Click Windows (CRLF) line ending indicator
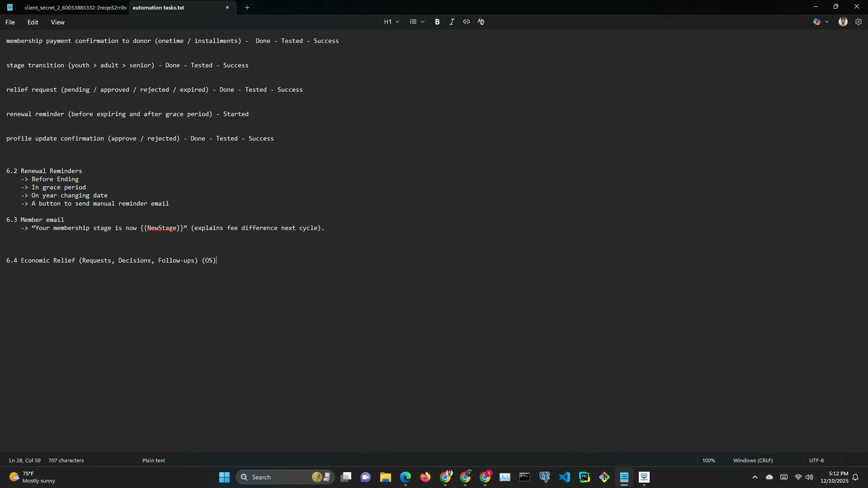The width and height of the screenshot is (868, 488). (753, 460)
